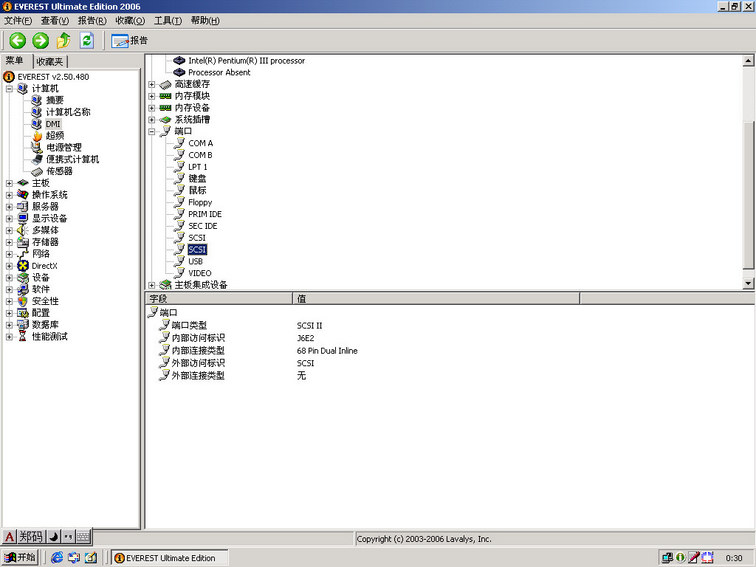Click EVEREST Ultimate Edition taskbar button
The image size is (756, 567).
[x=170, y=558]
